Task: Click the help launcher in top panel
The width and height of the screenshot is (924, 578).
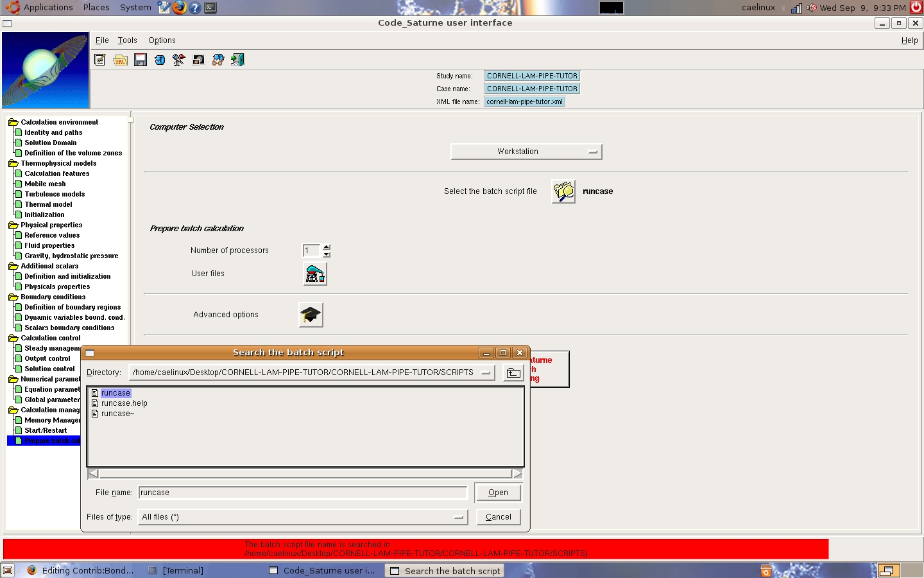Action: tap(195, 8)
